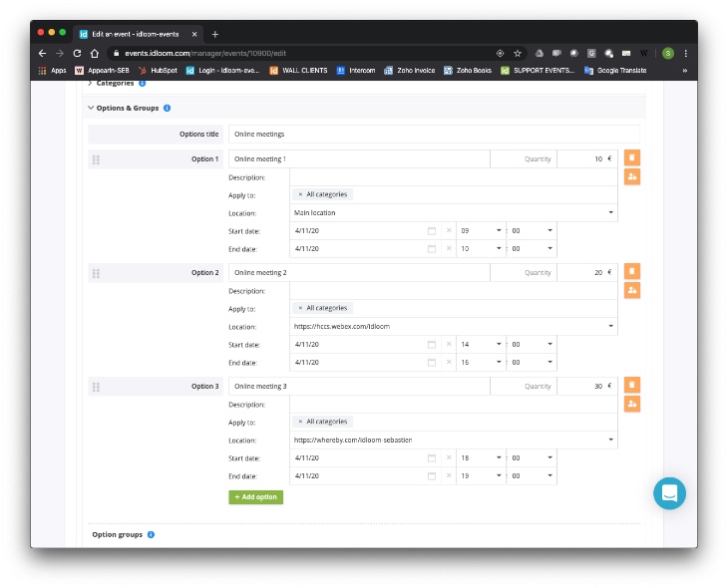Open calendar picker for Option 2 end date
The image size is (728, 588).
(x=432, y=363)
